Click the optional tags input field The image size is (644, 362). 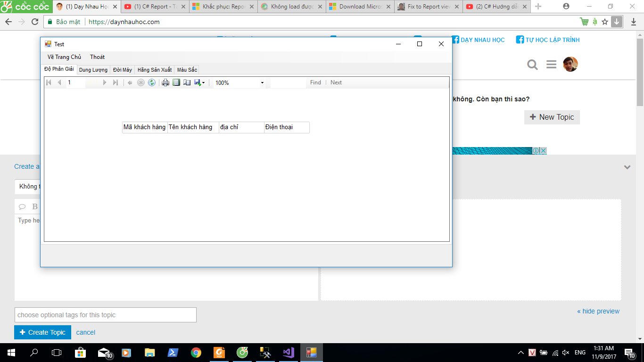106,315
